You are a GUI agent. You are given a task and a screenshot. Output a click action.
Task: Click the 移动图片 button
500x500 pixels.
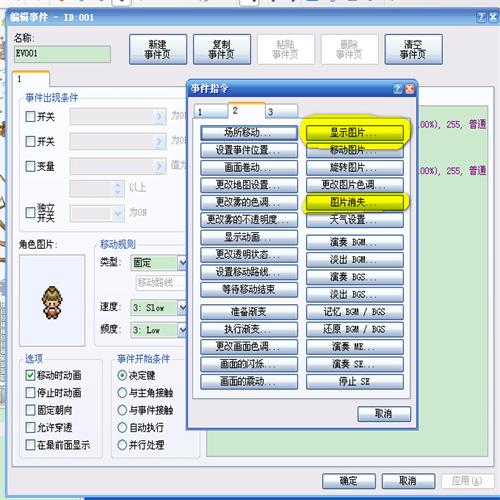click(x=355, y=150)
